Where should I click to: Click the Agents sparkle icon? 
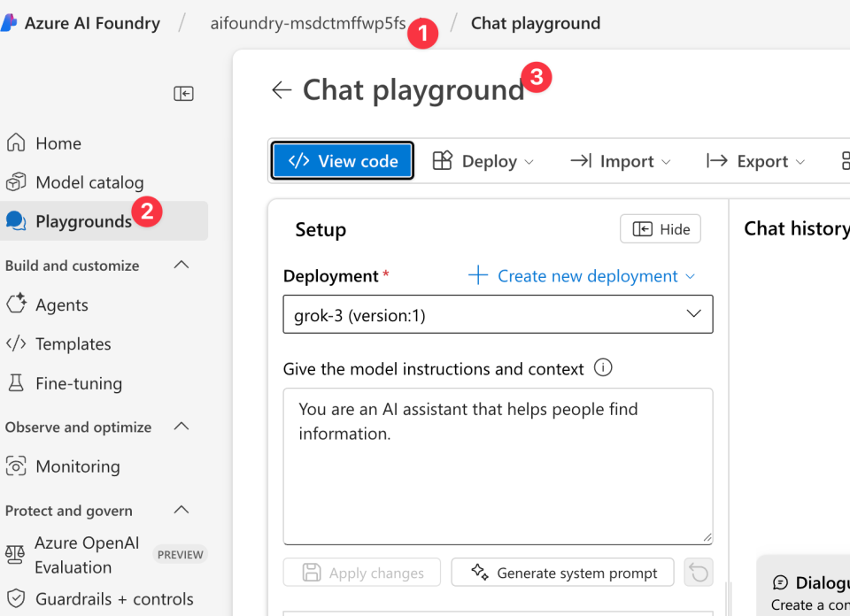(16, 304)
